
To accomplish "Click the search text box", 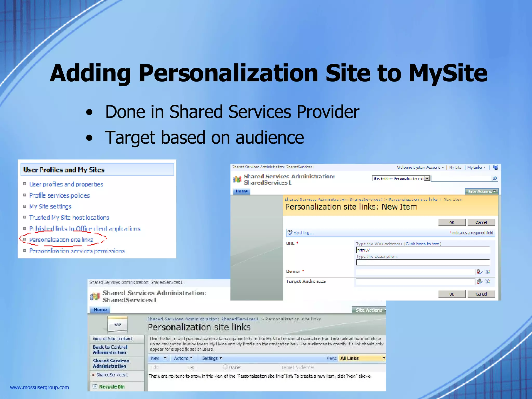I will (461, 178).
